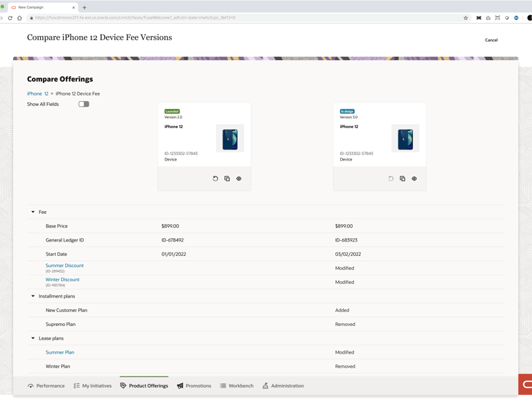The height and width of the screenshot is (400, 532).
Task: Switch to the Performance tab
Action: [46, 385]
